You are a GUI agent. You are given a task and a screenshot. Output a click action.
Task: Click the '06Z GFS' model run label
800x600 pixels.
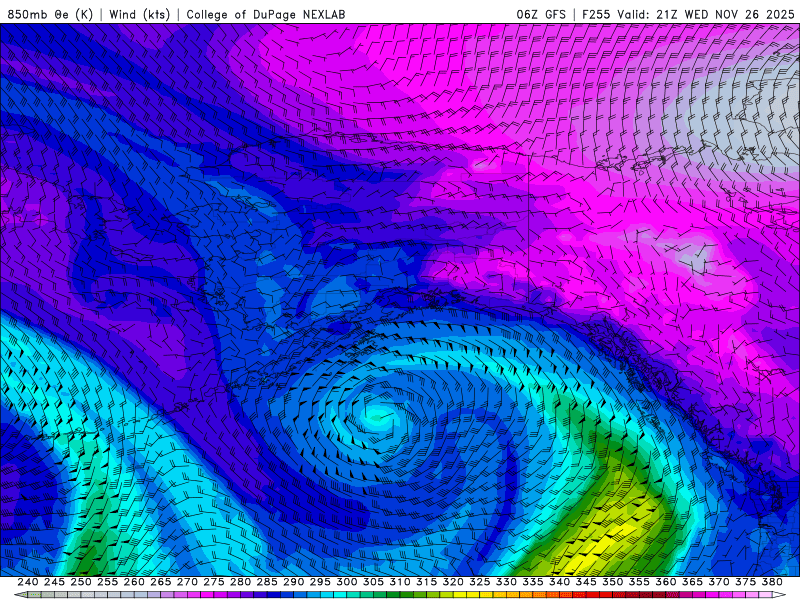point(541,14)
